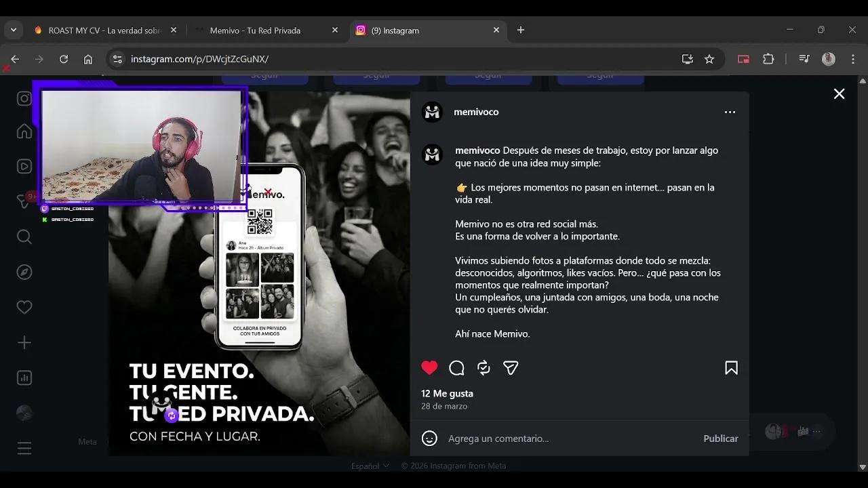Close the ROAST MY CV tab
Viewport: 868px width, 488px height.
point(174,30)
